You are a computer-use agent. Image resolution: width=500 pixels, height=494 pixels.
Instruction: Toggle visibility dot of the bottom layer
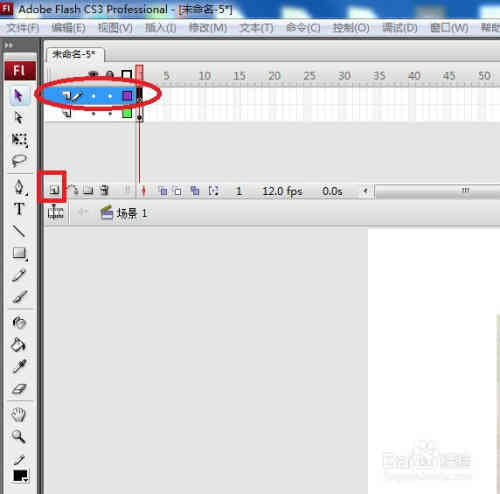tap(94, 114)
